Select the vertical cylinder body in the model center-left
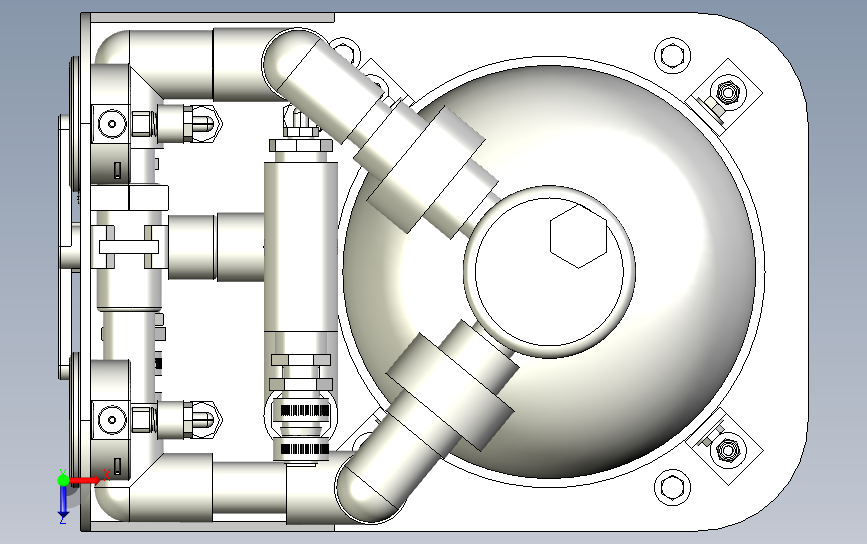The image size is (867, 544). (301, 246)
